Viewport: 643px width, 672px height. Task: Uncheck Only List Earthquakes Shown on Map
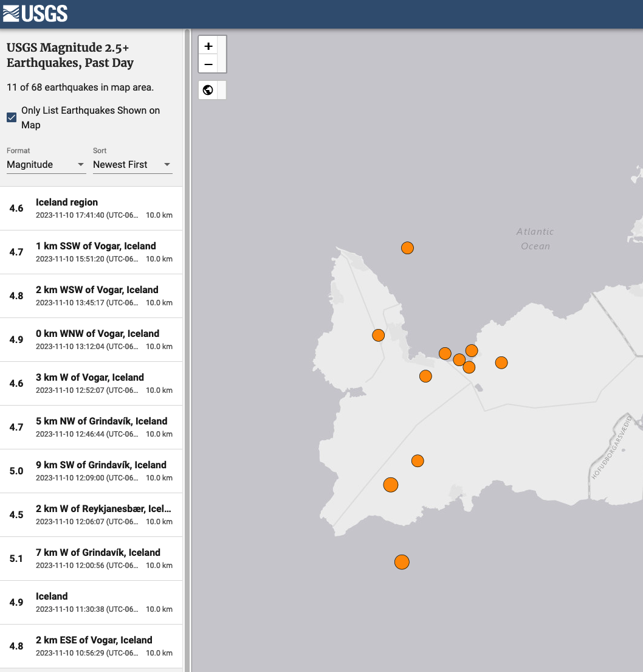coord(12,117)
